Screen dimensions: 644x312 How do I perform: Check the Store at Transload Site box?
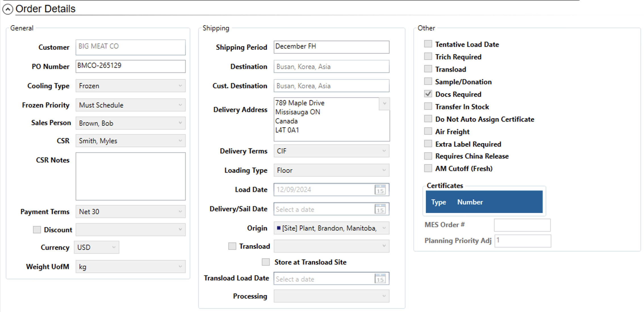pos(266,262)
